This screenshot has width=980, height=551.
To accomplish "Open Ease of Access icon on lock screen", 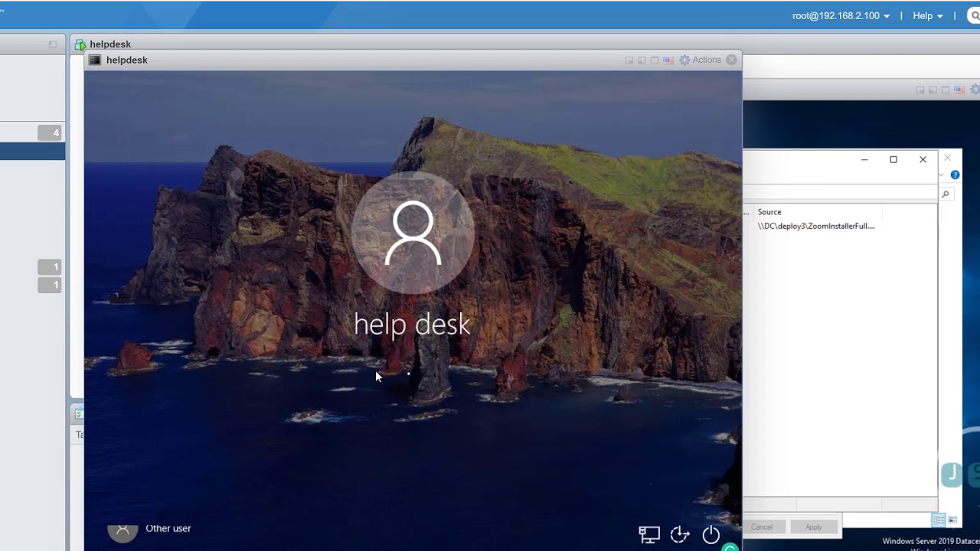I will pyautogui.click(x=680, y=534).
